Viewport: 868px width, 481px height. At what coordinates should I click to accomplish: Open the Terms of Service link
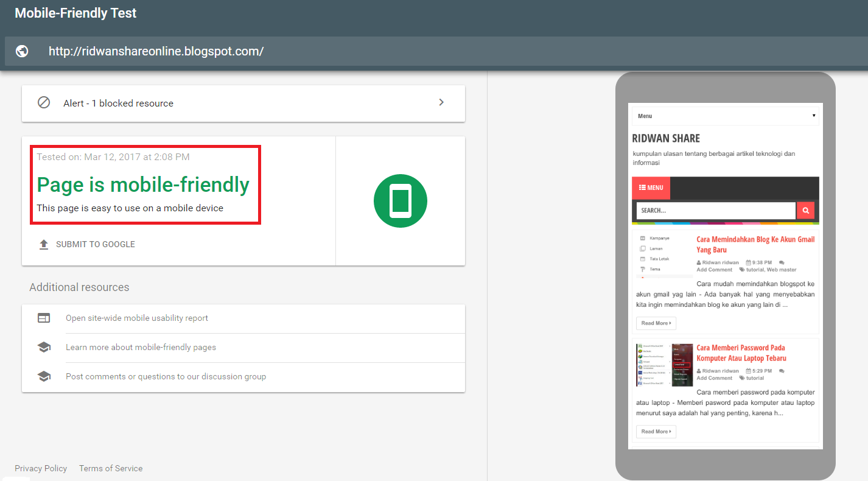(111, 468)
